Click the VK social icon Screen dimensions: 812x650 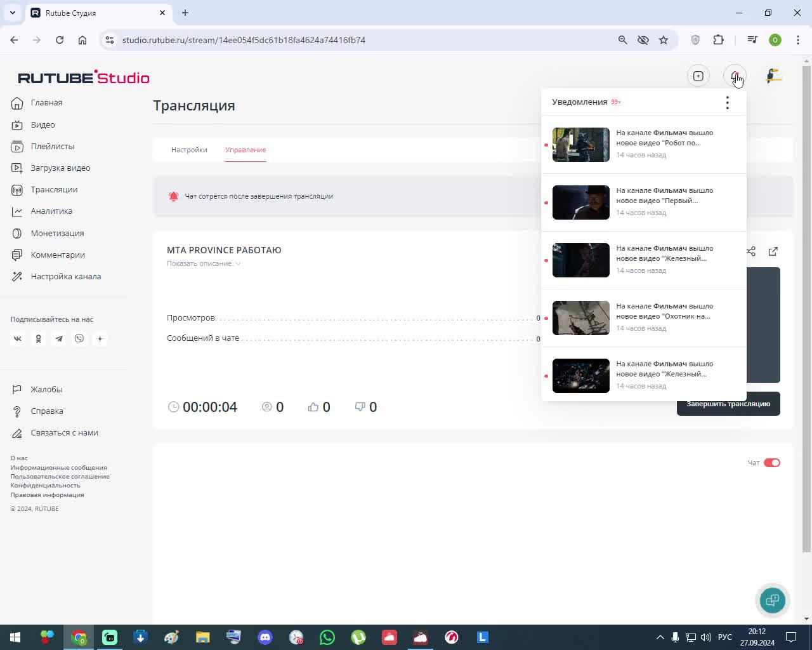[x=18, y=339]
